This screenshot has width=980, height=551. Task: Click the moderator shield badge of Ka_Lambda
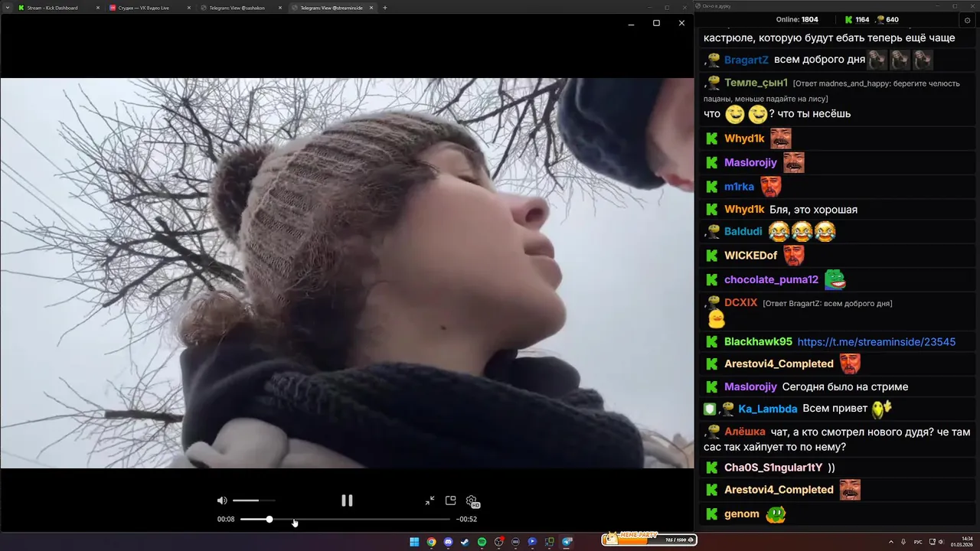(710, 409)
